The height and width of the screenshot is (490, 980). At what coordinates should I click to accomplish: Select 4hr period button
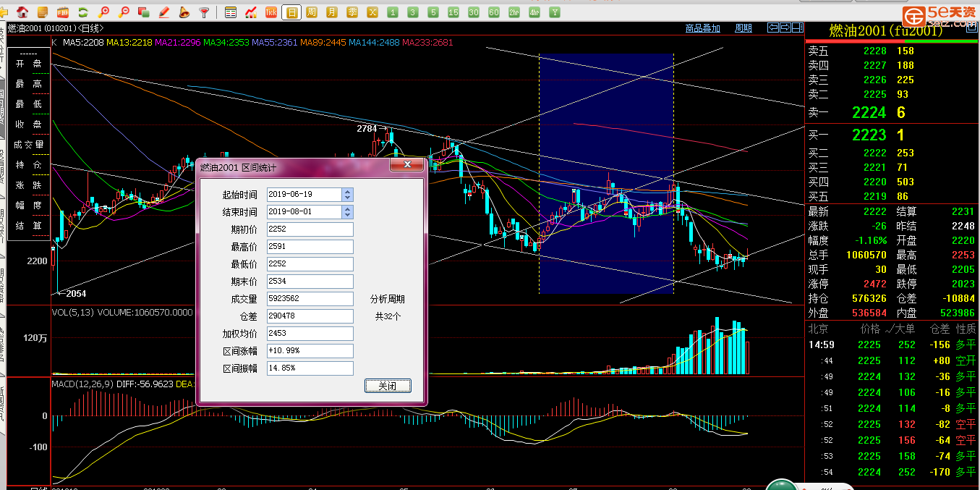tap(534, 12)
